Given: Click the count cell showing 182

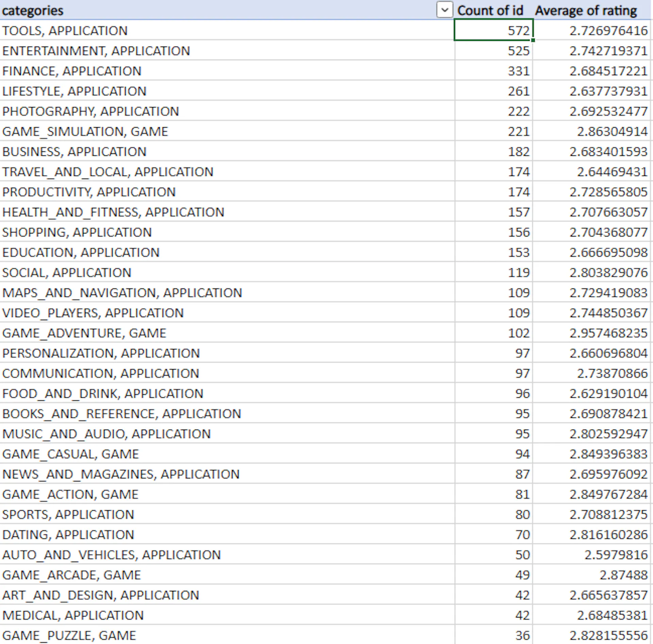Looking at the screenshot, I should tap(493, 151).
